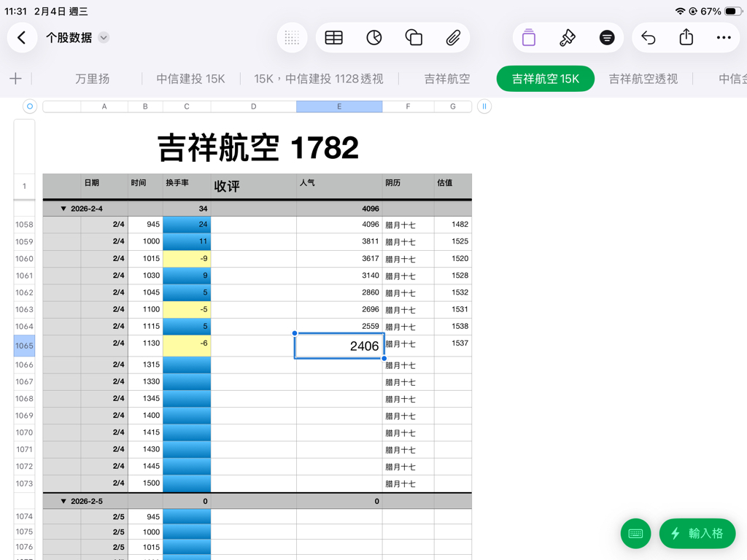The height and width of the screenshot is (560, 747).
Task: Tap the purple copy/paste clipboard icon
Action: [x=528, y=38]
